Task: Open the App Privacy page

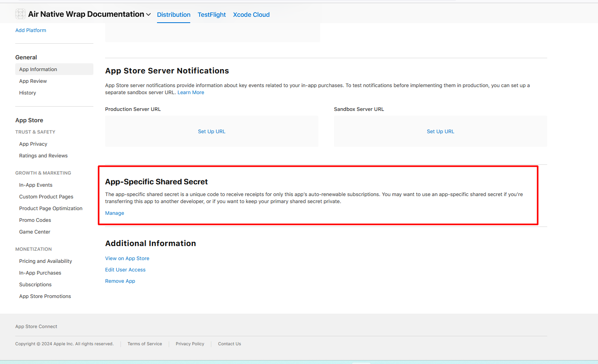Action: pos(33,144)
